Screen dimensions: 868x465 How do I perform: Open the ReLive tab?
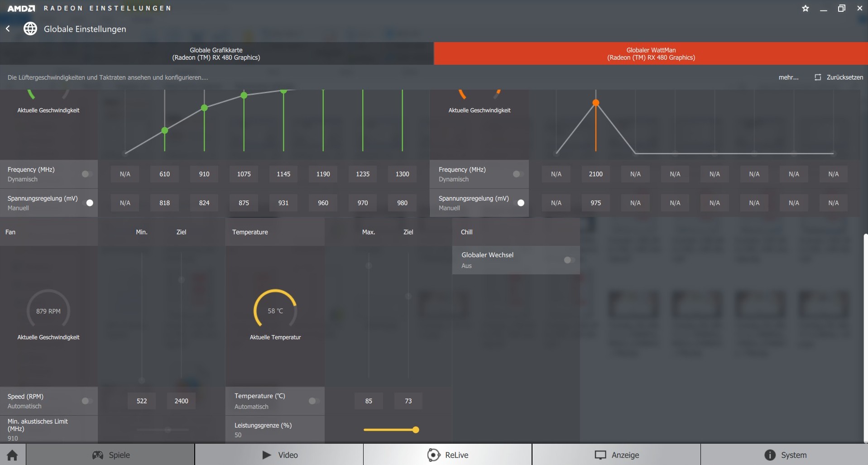click(x=448, y=455)
